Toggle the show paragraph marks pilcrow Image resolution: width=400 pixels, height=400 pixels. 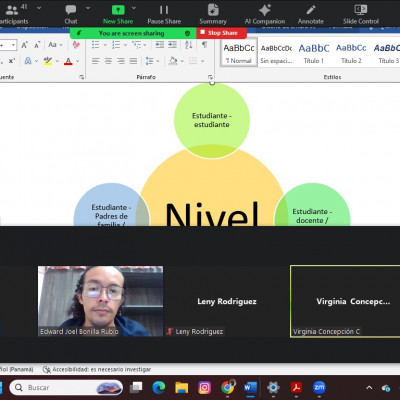pos(204,45)
